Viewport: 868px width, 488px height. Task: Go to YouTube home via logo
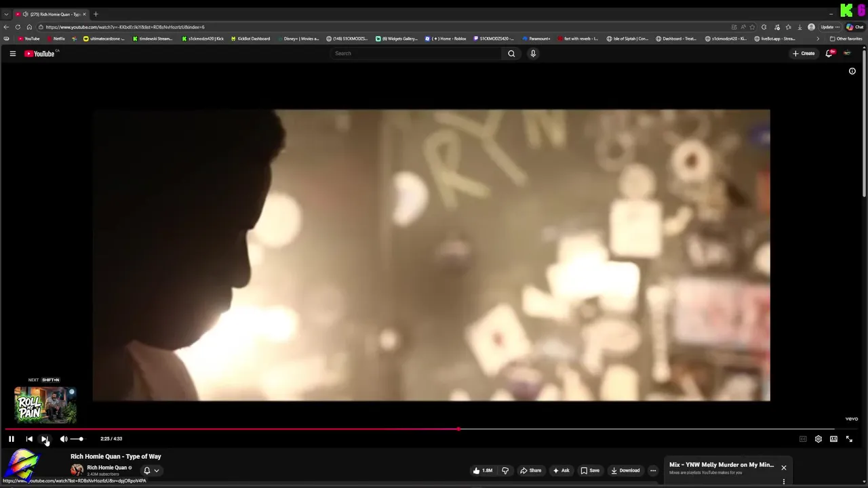[41, 54]
